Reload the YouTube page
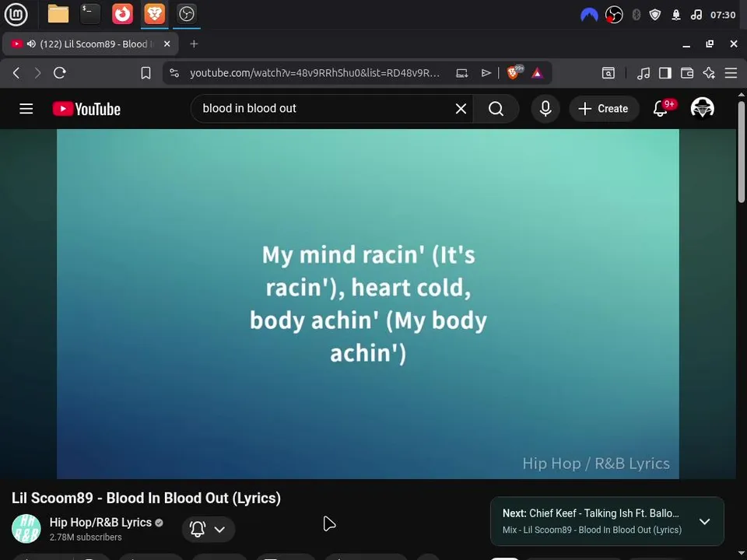 [x=60, y=73]
